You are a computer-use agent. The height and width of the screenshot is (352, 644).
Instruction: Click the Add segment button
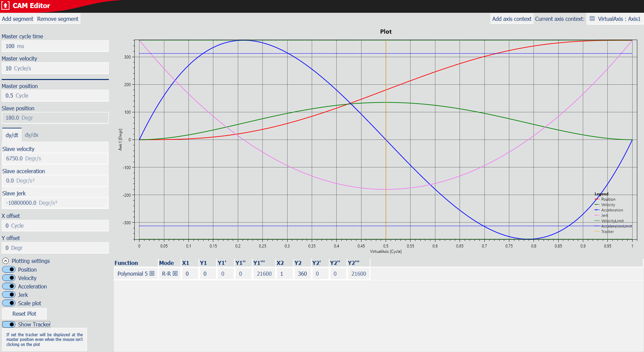coord(17,19)
